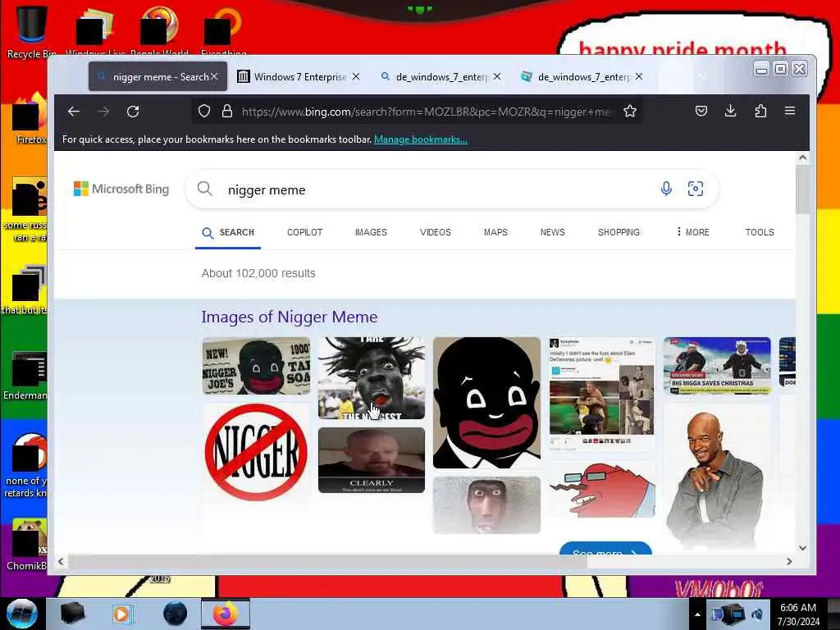The height and width of the screenshot is (630, 840).
Task: Reload the current page
Action: [133, 112]
